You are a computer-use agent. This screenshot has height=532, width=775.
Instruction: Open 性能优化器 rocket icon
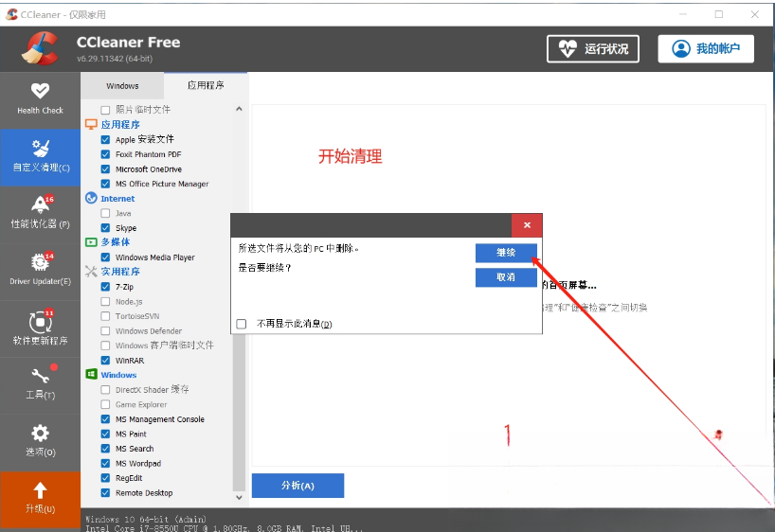pyautogui.click(x=40, y=204)
